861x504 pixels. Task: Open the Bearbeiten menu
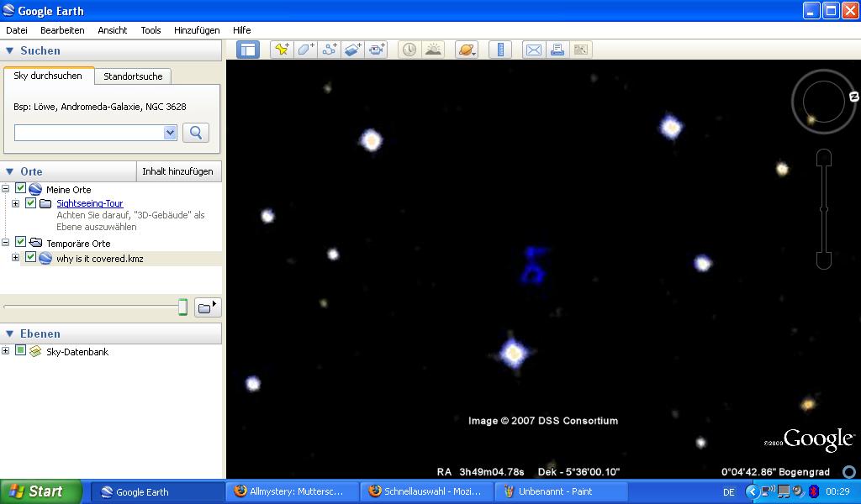pos(62,30)
